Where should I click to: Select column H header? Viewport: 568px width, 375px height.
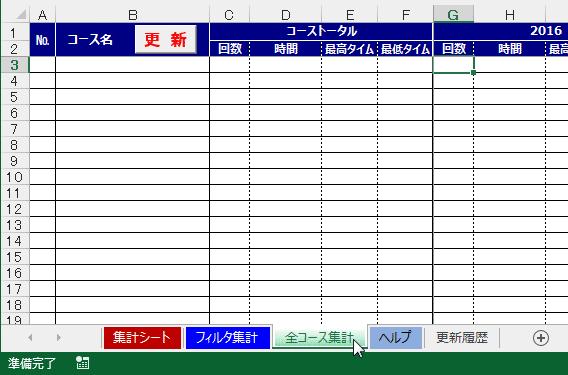510,15
